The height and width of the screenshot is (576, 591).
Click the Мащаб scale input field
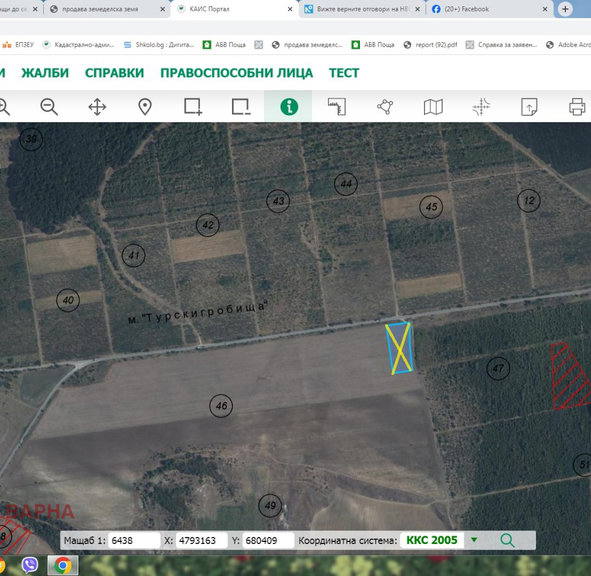click(134, 540)
